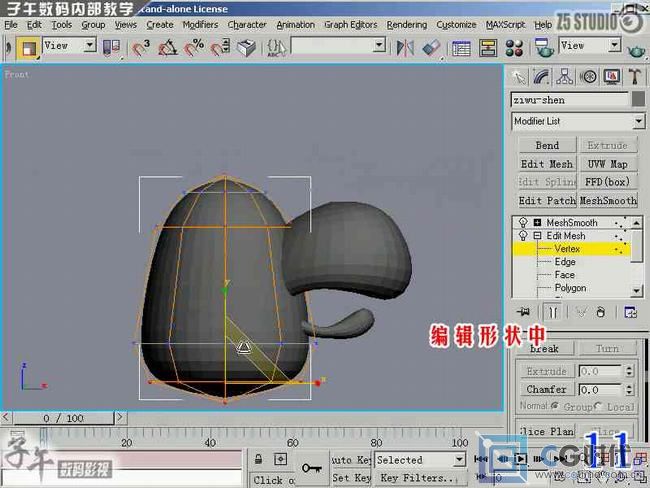The width and height of the screenshot is (650, 488).
Task: Select the Group normal radio button
Action: coord(555,406)
